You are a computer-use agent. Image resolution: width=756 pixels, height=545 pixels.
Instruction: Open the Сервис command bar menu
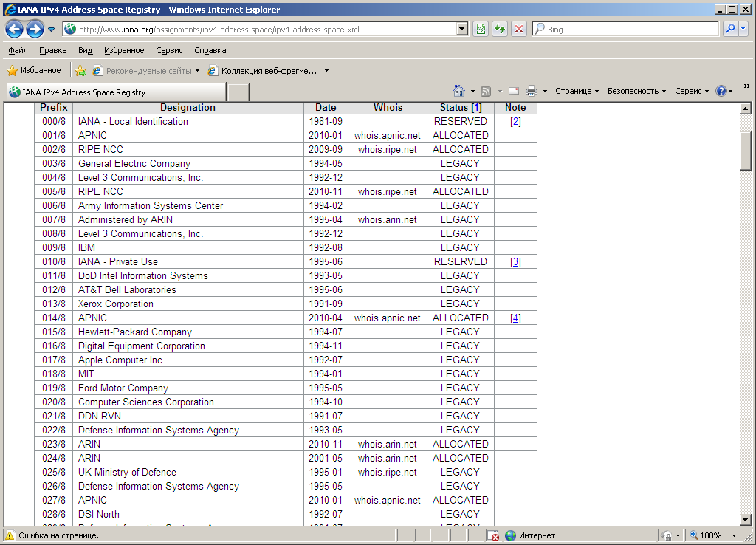point(691,91)
